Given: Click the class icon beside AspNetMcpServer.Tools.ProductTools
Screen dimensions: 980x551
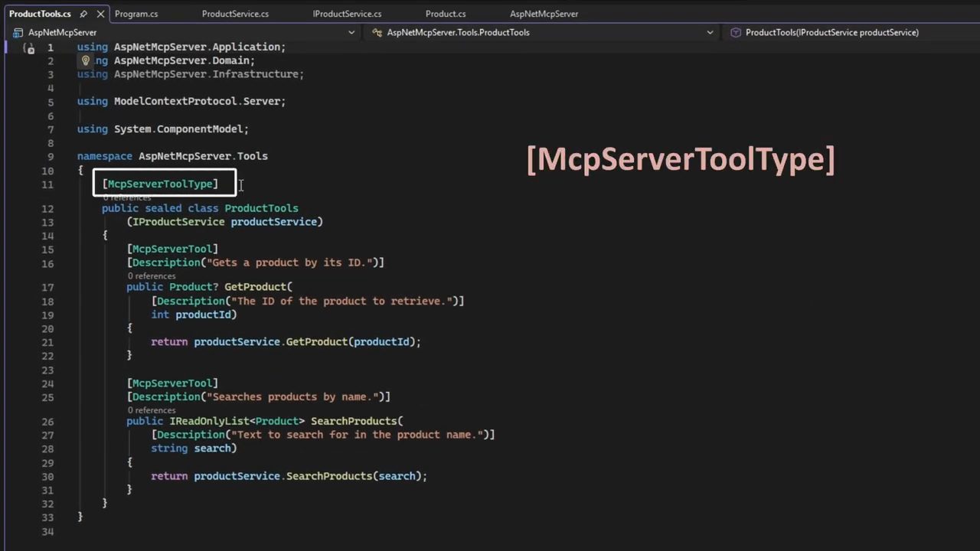Looking at the screenshot, I should 377,32.
